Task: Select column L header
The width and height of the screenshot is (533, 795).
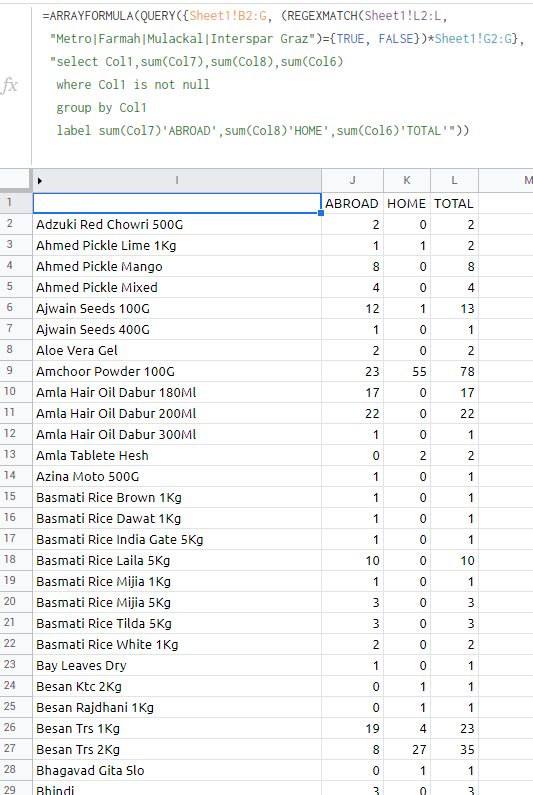Action: pos(454,180)
